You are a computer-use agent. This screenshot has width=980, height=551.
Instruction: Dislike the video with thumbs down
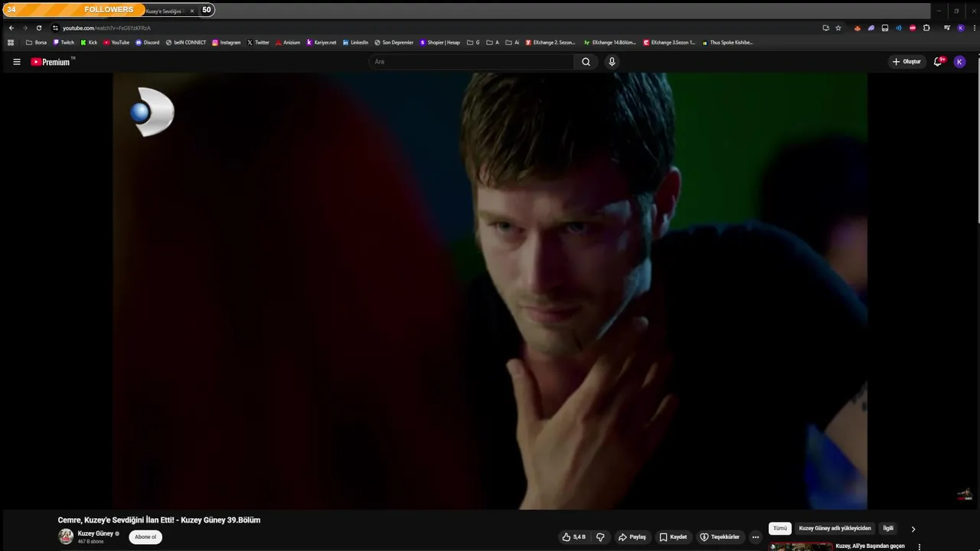tap(600, 537)
